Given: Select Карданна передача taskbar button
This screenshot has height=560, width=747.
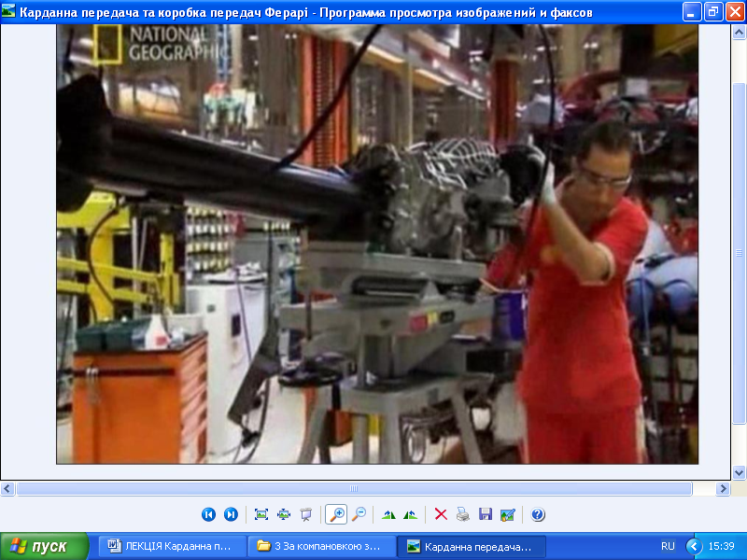Looking at the screenshot, I should (x=472, y=546).
